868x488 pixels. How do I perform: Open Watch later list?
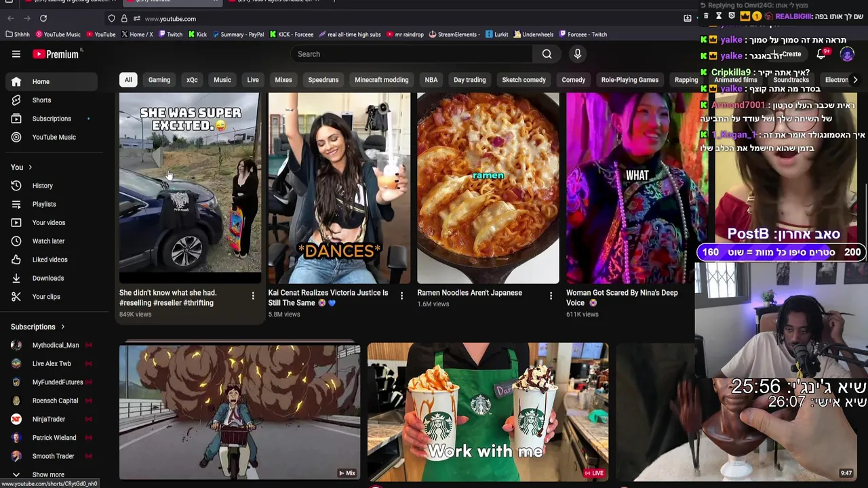[53, 241]
